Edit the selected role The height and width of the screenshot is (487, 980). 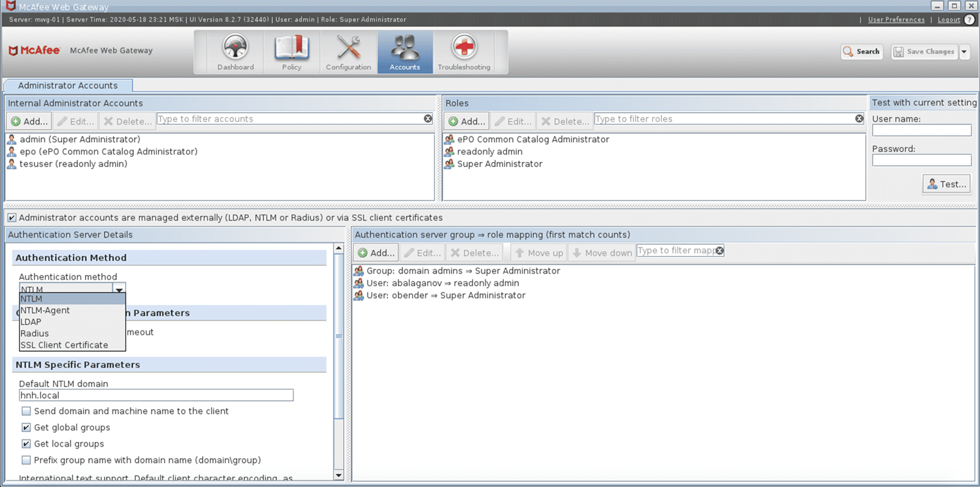point(513,121)
